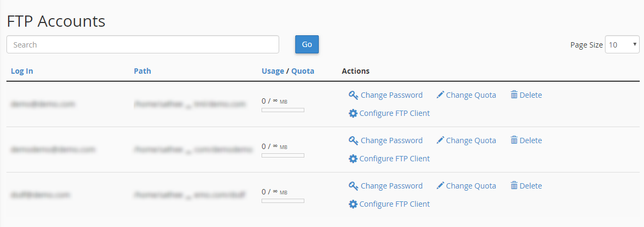
Task: Click the Go search button
Action: [307, 44]
